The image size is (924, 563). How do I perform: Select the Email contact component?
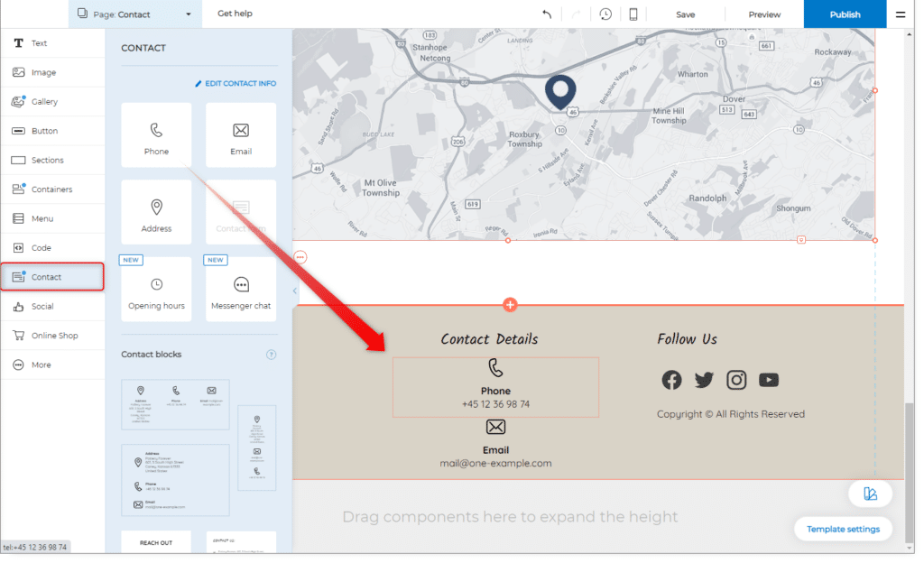point(241,135)
